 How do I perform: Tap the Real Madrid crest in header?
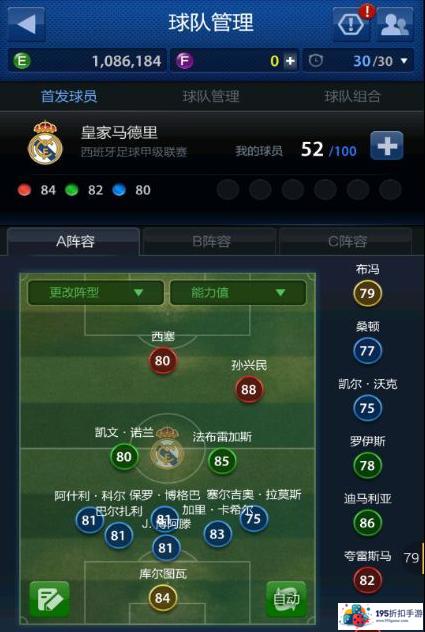tap(45, 143)
